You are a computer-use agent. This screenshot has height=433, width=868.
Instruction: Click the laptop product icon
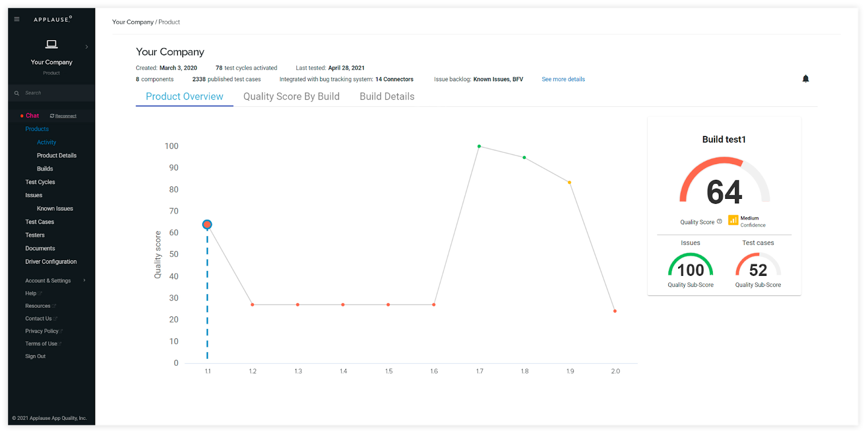(52, 44)
